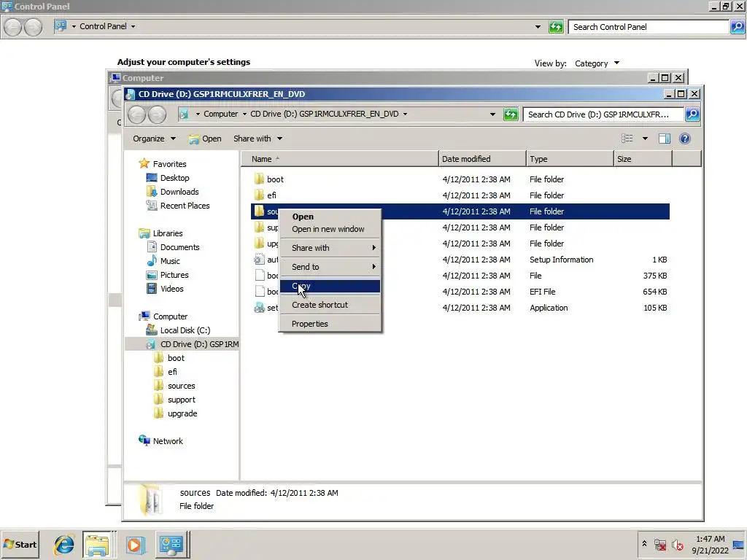Click Control Panel refresh icon
747x560 pixels.
coord(556,27)
